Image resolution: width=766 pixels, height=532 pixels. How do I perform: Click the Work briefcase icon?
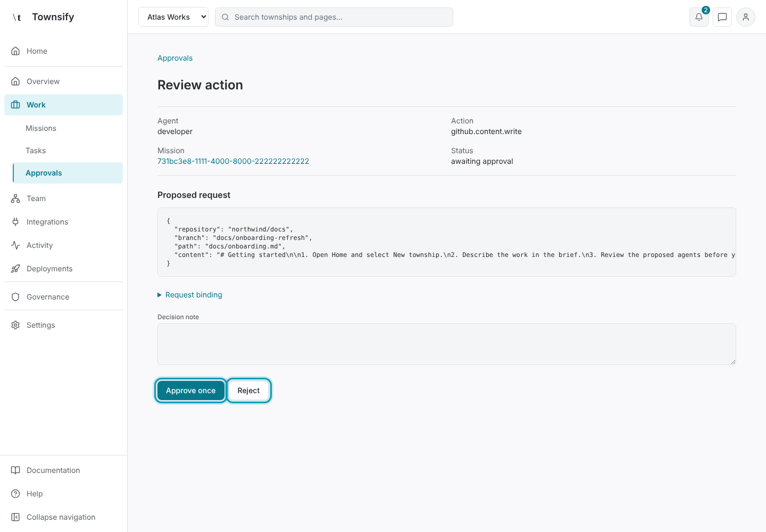coord(15,105)
